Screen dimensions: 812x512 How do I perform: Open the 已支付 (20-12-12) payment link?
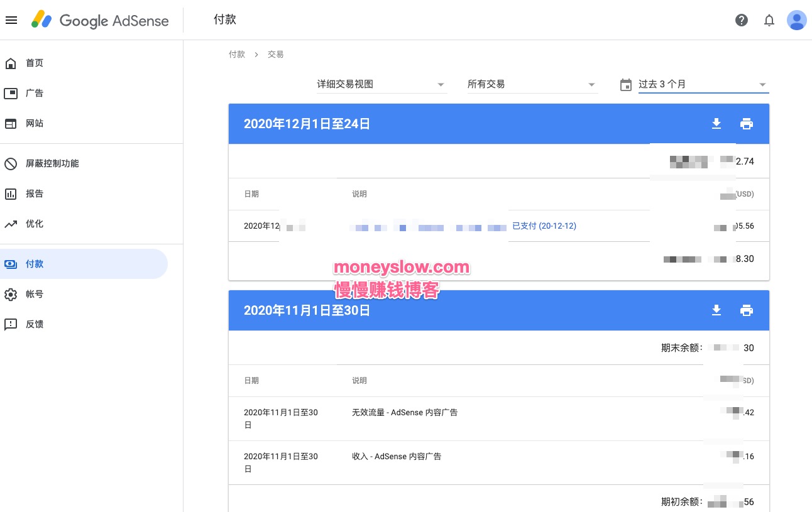coord(544,226)
